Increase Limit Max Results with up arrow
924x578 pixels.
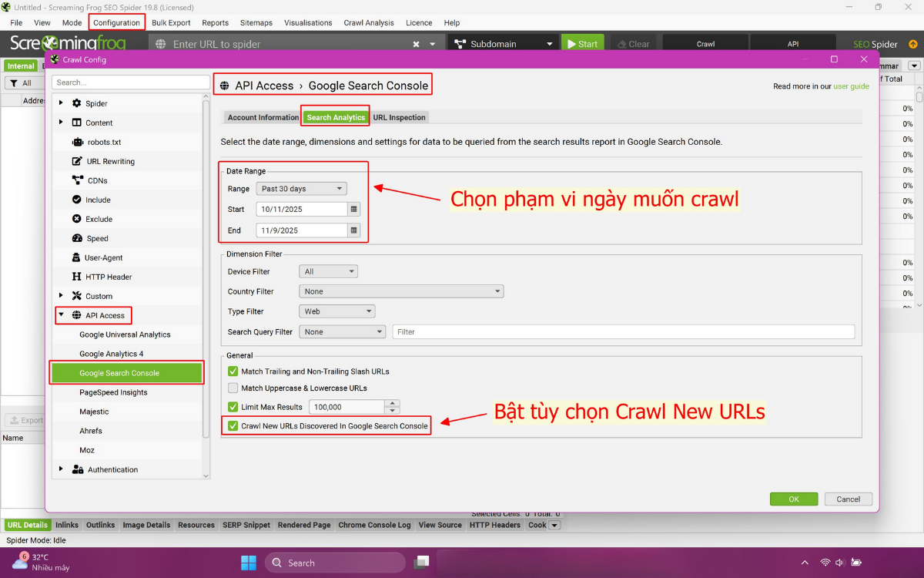pyautogui.click(x=393, y=403)
